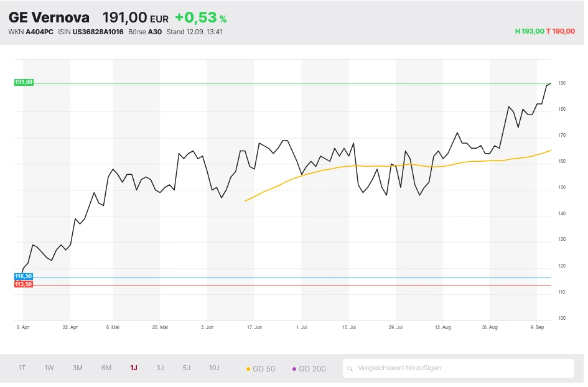Switch chart to 1T intraday range
This screenshot has width=588, height=387.
22,368
